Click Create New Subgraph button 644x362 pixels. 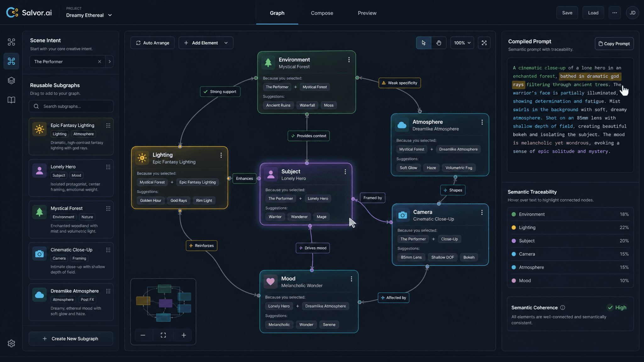[71, 339]
